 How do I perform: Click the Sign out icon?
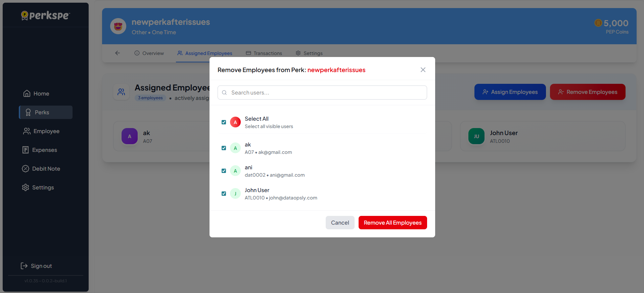click(24, 266)
